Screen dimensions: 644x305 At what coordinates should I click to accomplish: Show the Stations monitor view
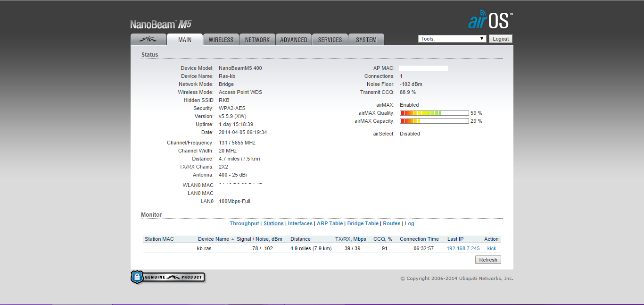(x=273, y=223)
